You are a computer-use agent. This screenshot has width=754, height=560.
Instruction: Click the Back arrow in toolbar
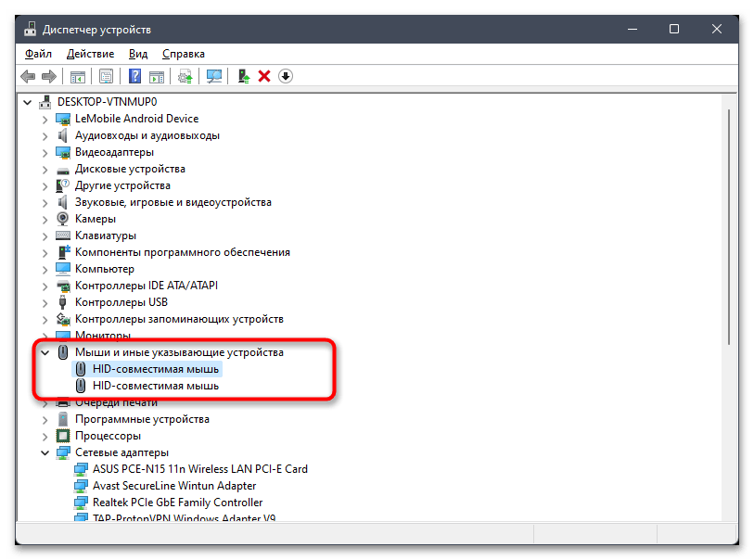28,76
